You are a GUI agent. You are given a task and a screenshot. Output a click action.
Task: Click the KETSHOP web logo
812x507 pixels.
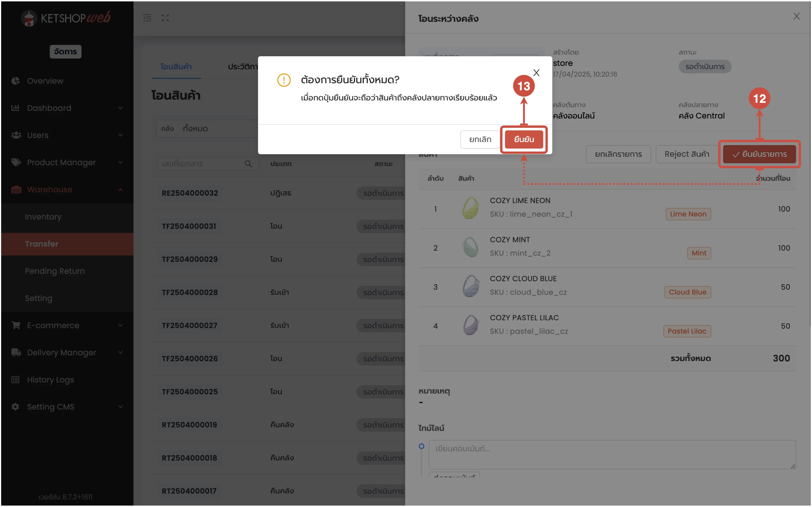tap(66, 18)
